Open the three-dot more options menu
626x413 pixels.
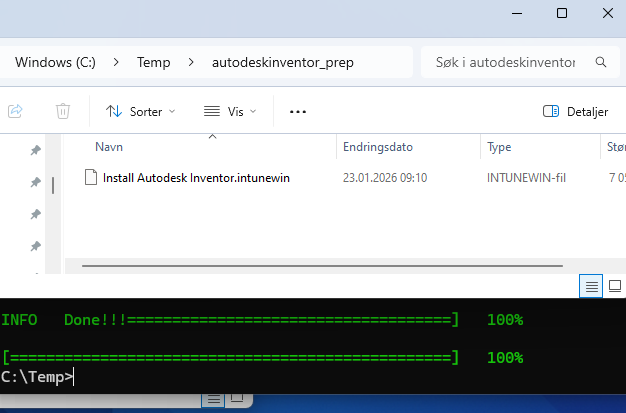[297, 112]
